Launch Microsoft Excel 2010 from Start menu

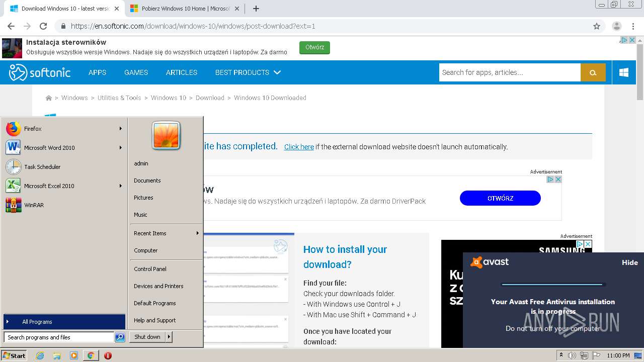tap(63, 186)
